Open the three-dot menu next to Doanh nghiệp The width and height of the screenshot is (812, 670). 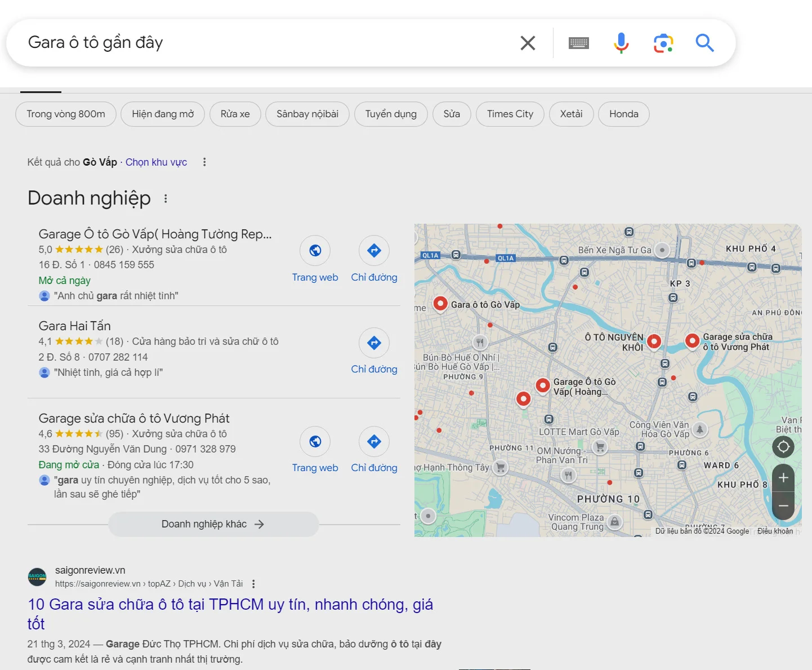coord(166,198)
